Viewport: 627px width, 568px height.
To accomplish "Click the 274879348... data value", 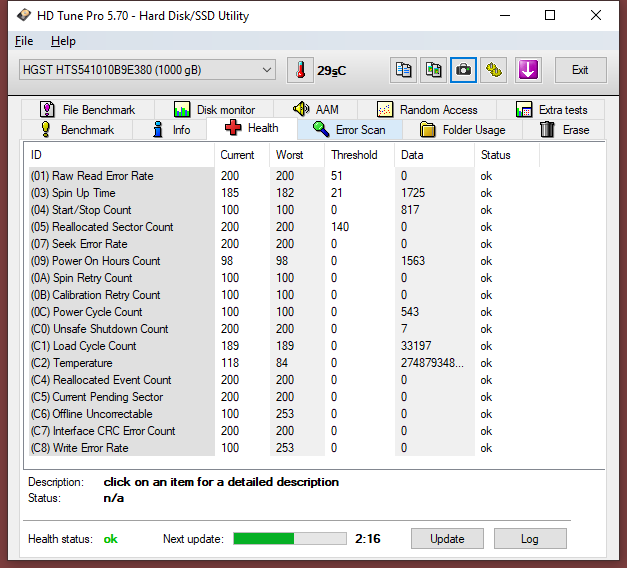I will click(432, 363).
